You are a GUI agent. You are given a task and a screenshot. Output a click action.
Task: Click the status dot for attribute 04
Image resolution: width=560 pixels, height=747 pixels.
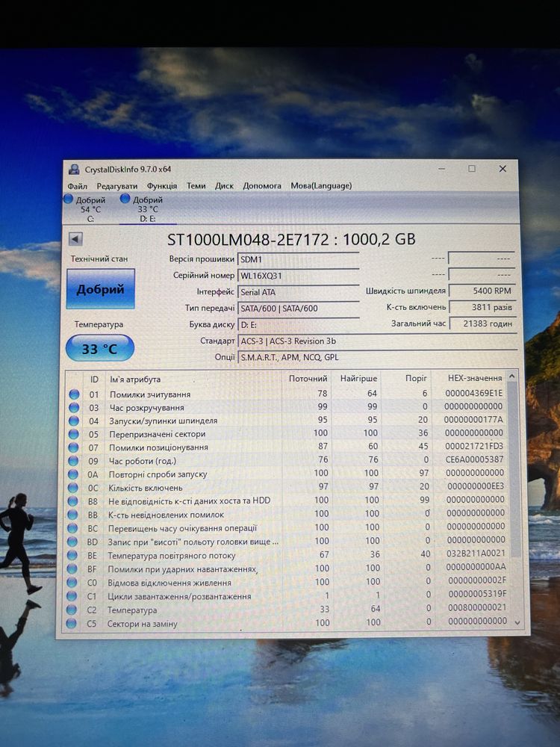(x=73, y=421)
